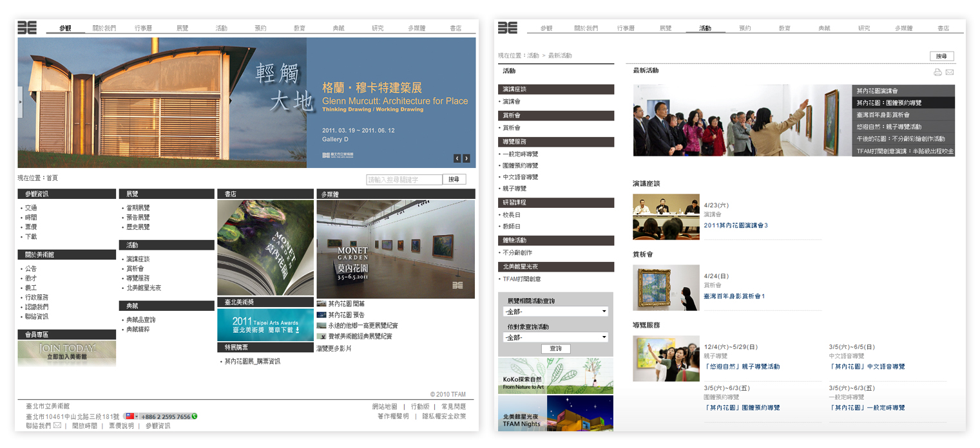Click KoKo探索自然 banner

point(555,375)
